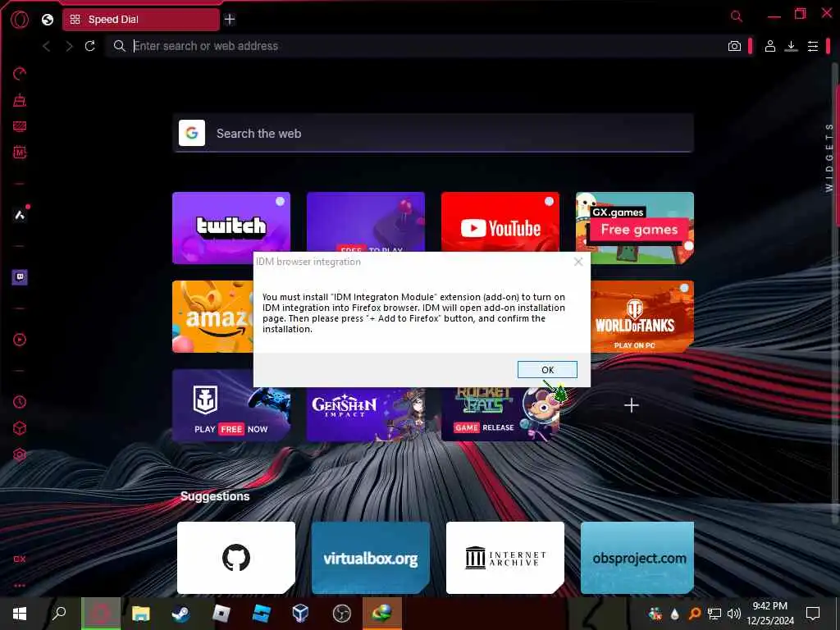Open the Genshin Impact tile
The image size is (840, 630).
point(366,414)
